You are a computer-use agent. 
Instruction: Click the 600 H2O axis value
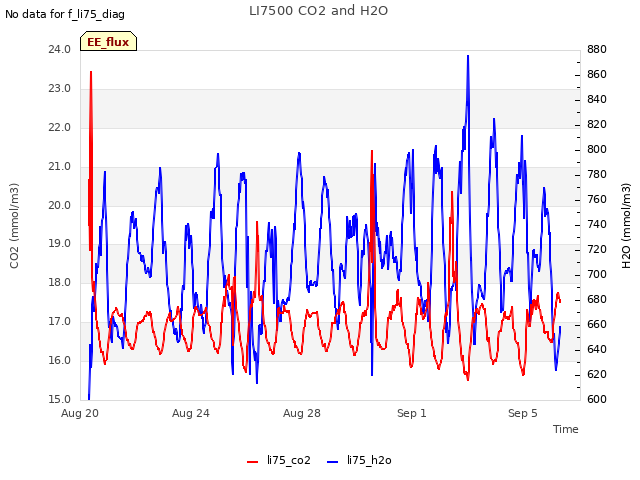[x=597, y=399]
